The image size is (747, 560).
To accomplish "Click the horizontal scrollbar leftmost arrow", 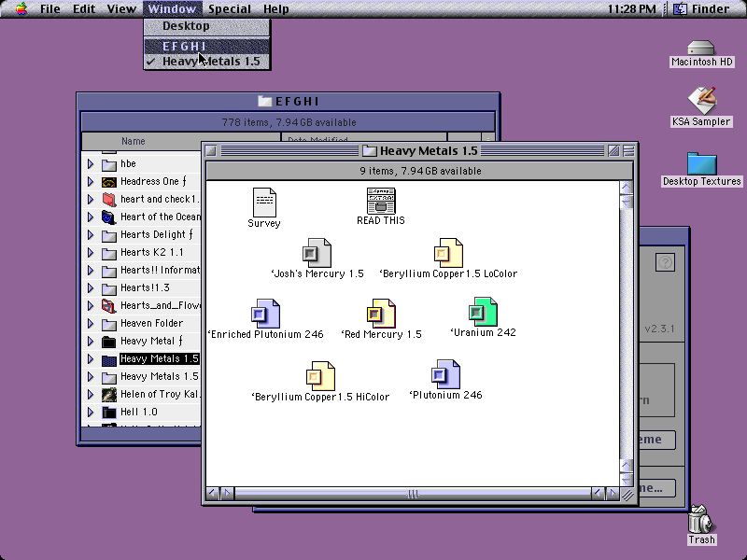I will point(213,494).
